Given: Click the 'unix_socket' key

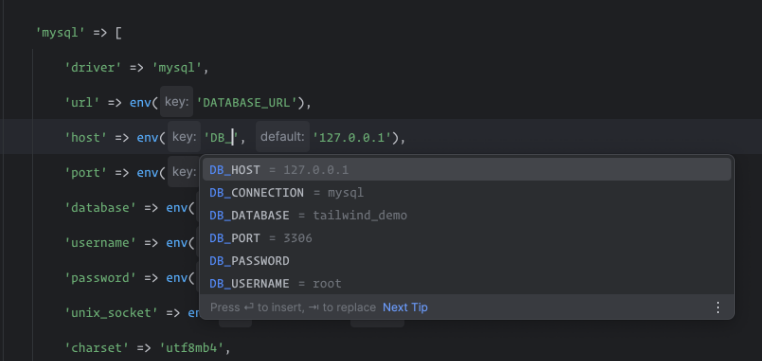Looking at the screenshot, I should click(x=111, y=312).
